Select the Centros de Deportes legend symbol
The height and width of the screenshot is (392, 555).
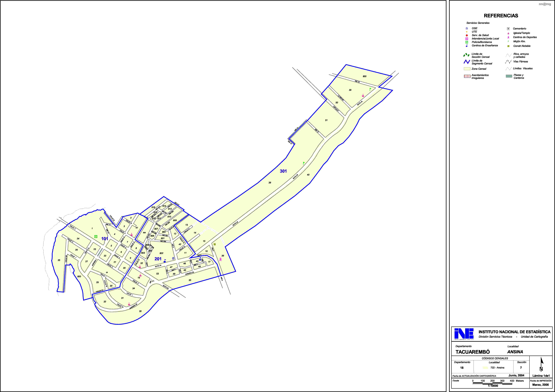click(x=508, y=37)
